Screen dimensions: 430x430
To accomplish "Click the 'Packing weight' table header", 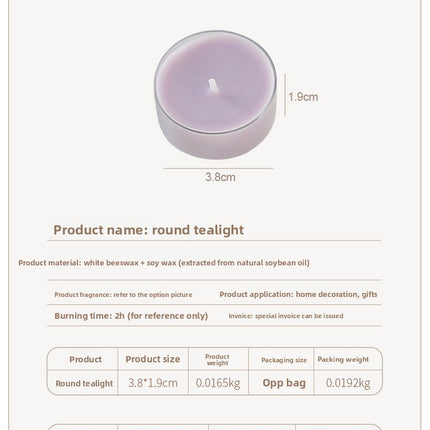I will [343, 359].
